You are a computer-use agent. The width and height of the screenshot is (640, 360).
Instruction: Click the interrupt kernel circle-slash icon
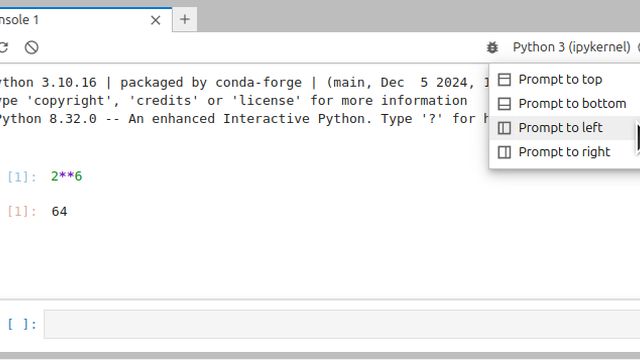point(31,47)
